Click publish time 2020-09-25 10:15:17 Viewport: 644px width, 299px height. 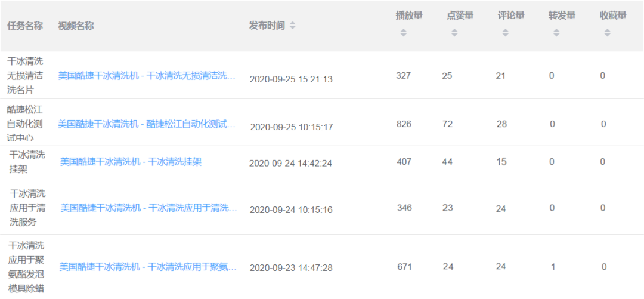pyautogui.click(x=292, y=128)
